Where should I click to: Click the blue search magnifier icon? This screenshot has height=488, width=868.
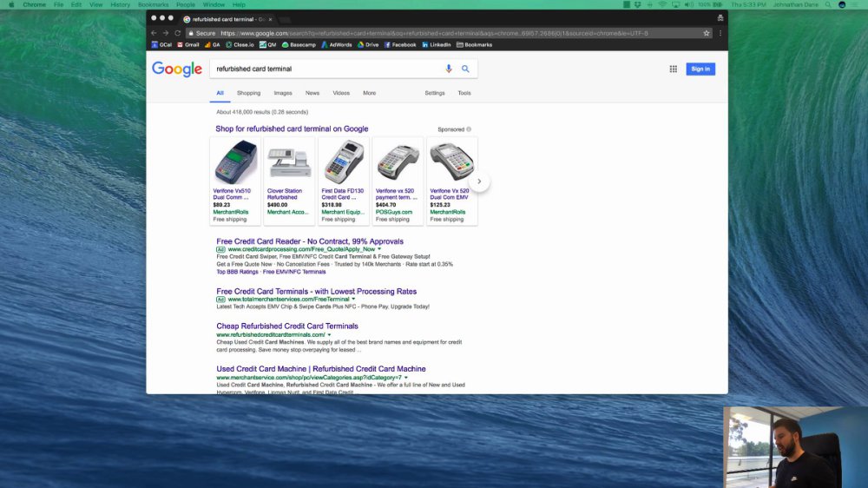465,69
